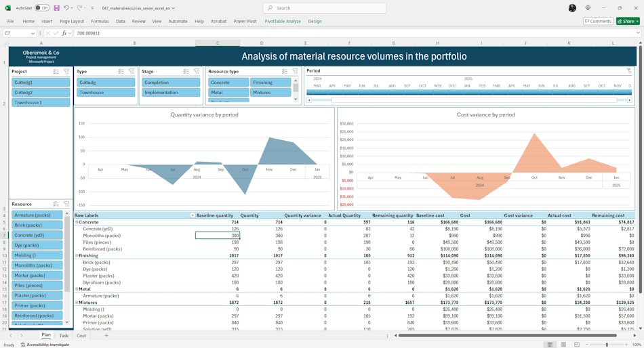This screenshot has width=644, height=348.
Task: Open the Row Labels filter dropdown
Action: (193, 215)
